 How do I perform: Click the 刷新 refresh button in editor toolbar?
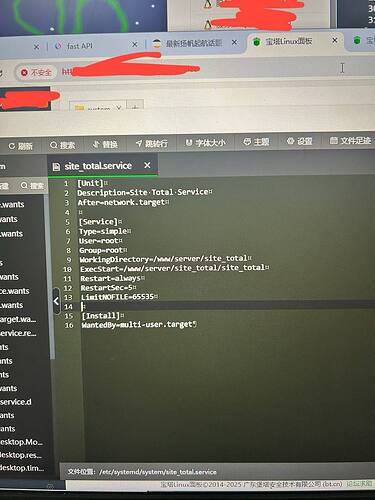pyautogui.click(x=21, y=146)
